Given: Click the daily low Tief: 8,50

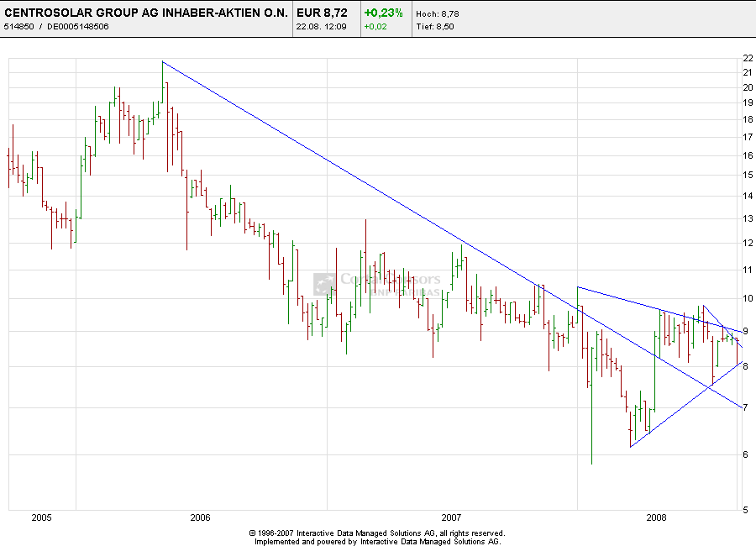Looking at the screenshot, I should pyautogui.click(x=435, y=27).
